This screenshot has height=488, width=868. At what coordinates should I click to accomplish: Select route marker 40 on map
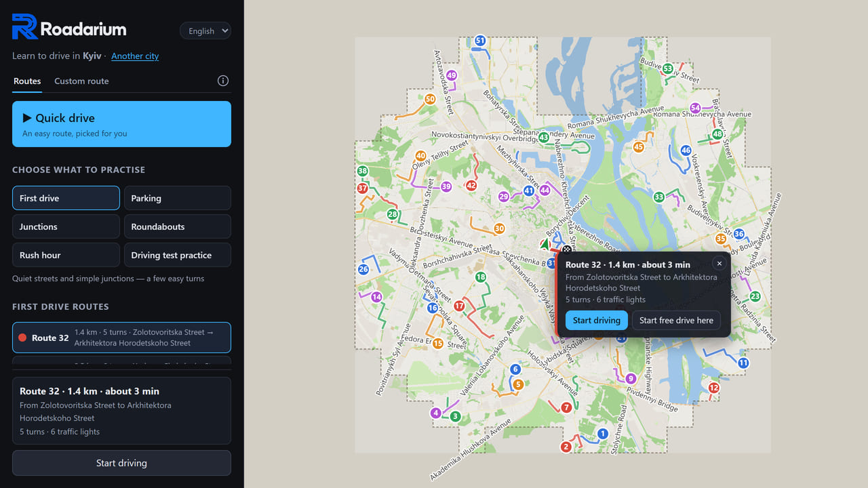[420, 156]
